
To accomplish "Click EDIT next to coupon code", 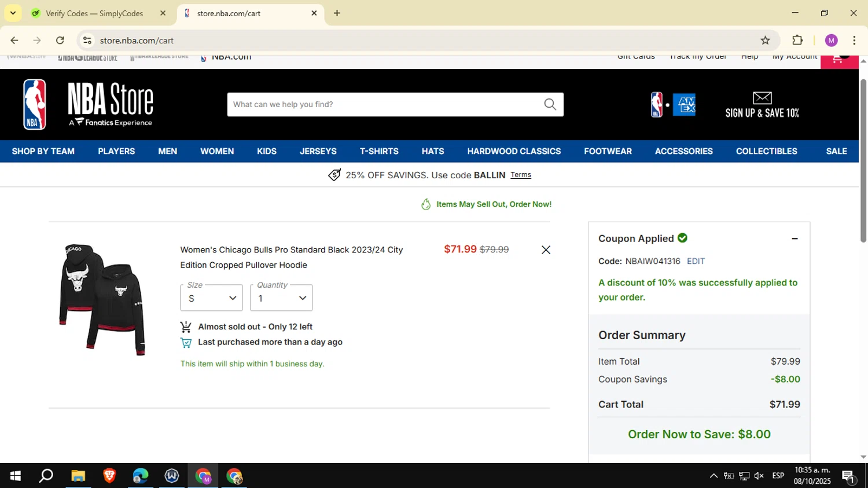I will (696, 261).
